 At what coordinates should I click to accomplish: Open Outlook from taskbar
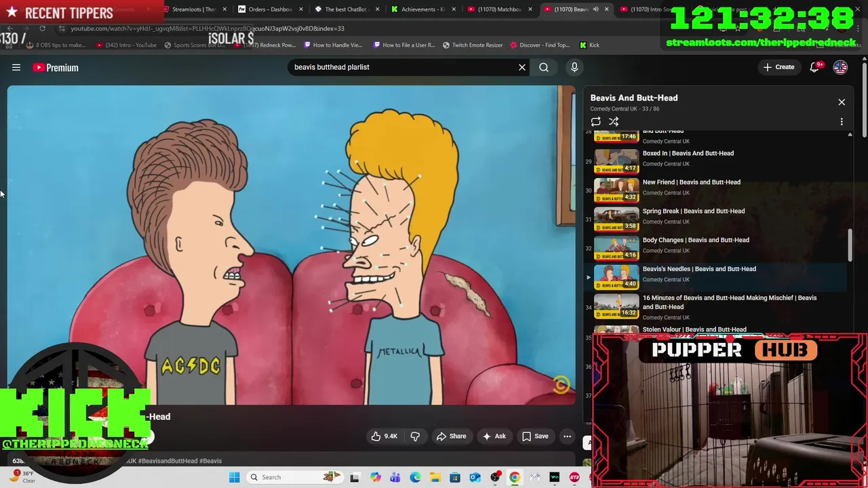475,477
